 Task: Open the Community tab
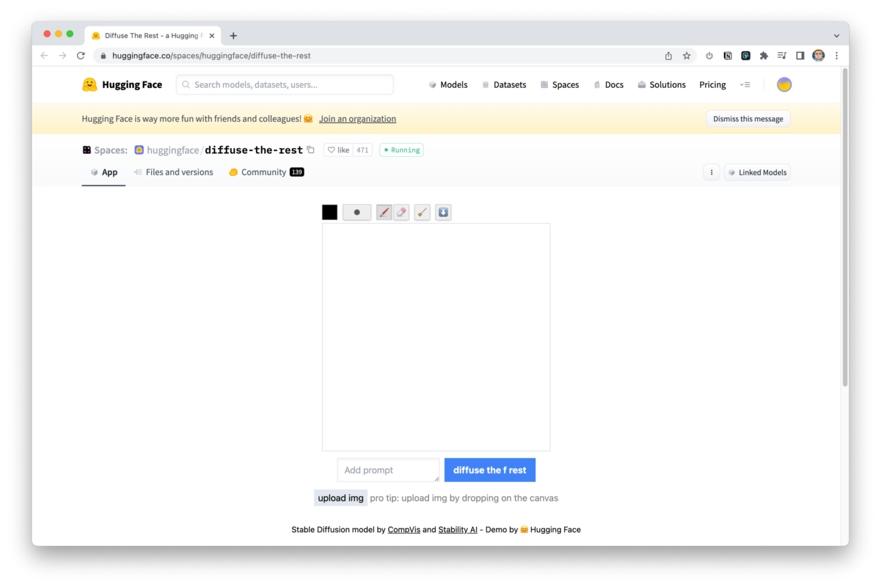pyautogui.click(x=267, y=172)
